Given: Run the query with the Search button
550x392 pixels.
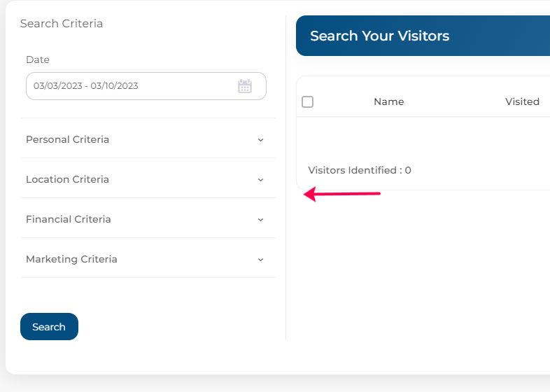Looking at the screenshot, I should click(49, 327).
